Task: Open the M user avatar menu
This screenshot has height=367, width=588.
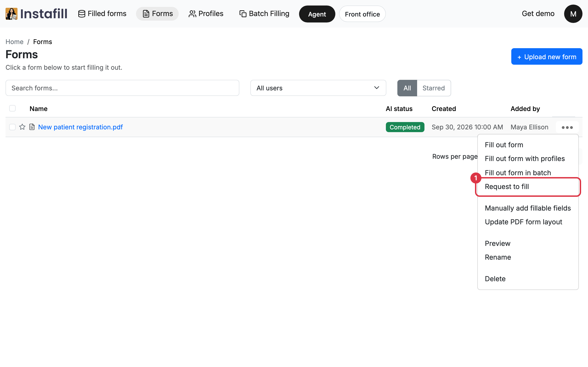Action: click(573, 14)
